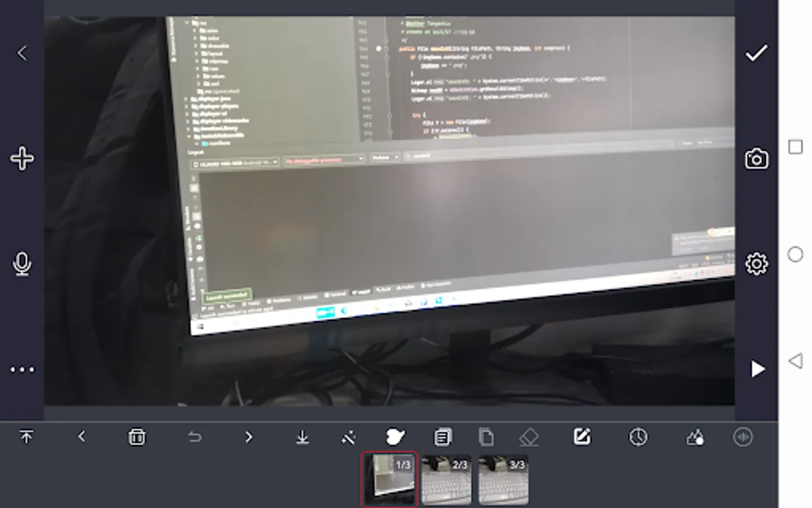Tap the circular audio waveform icon
Image resolution: width=812 pixels, height=508 pixels.
[743, 437]
